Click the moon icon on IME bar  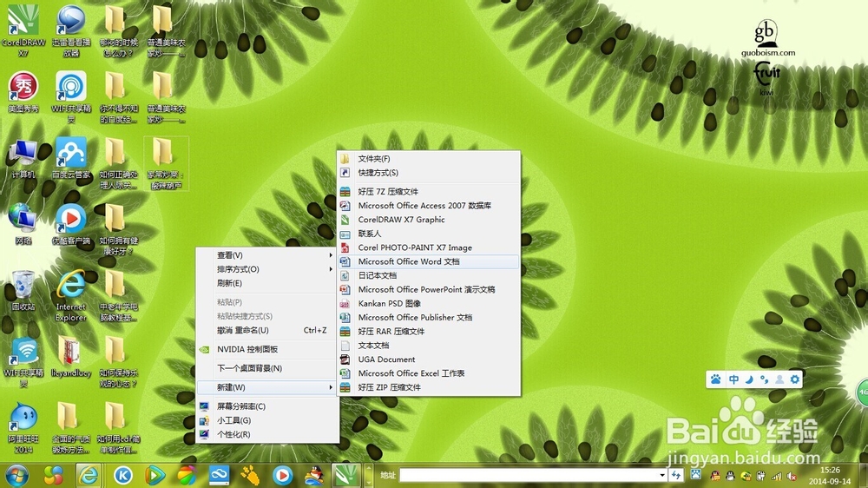coord(749,379)
